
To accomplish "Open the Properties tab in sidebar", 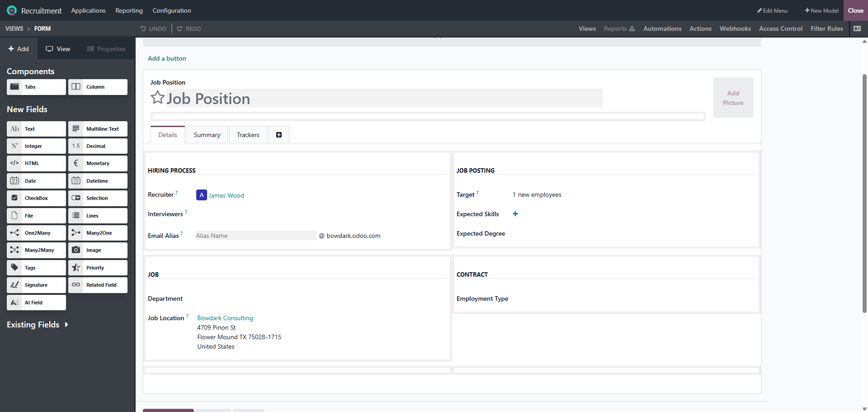I will coord(106,49).
